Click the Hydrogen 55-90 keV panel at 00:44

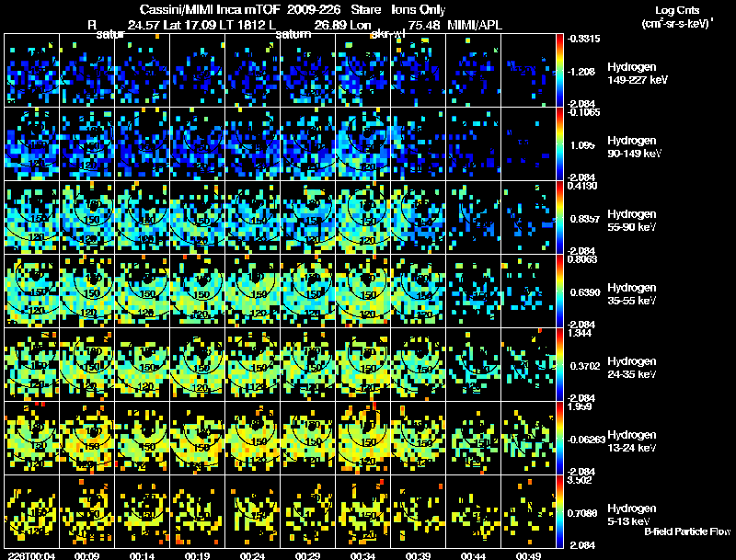(474, 218)
